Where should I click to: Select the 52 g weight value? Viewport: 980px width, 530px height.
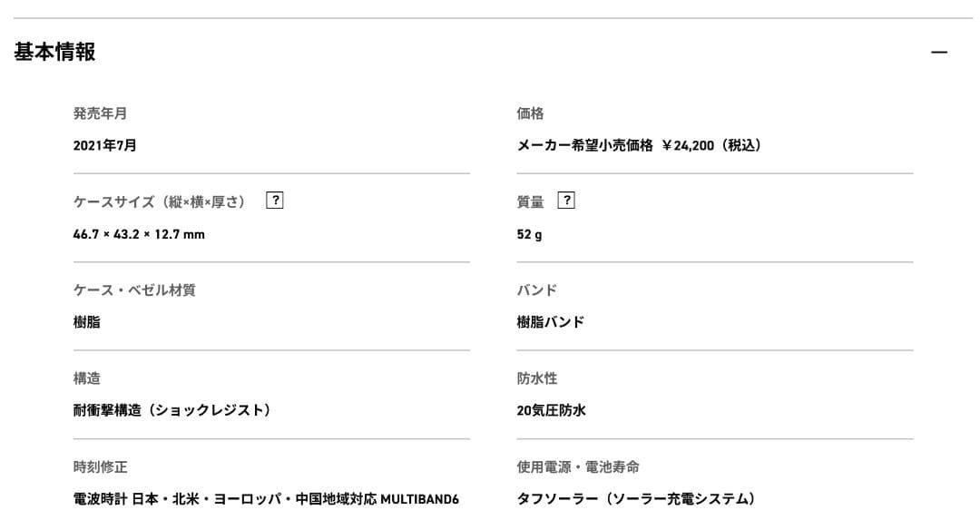click(x=527, y=233)
